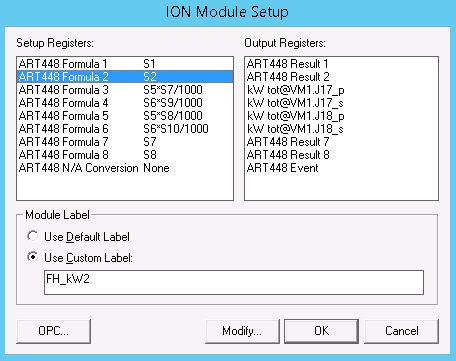Select ART448 Formula 2 setup register
This screenshot has width=456, height=361.
(x=125, y=77)
